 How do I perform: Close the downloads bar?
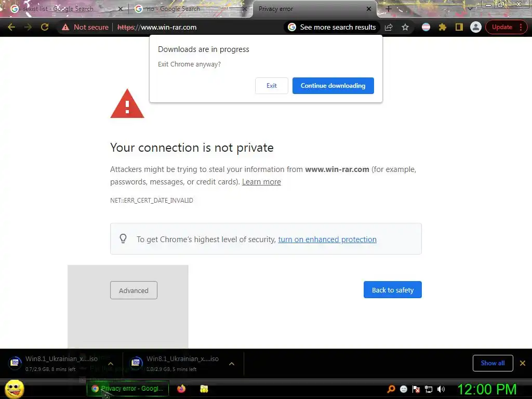click(x=523, y=363)
